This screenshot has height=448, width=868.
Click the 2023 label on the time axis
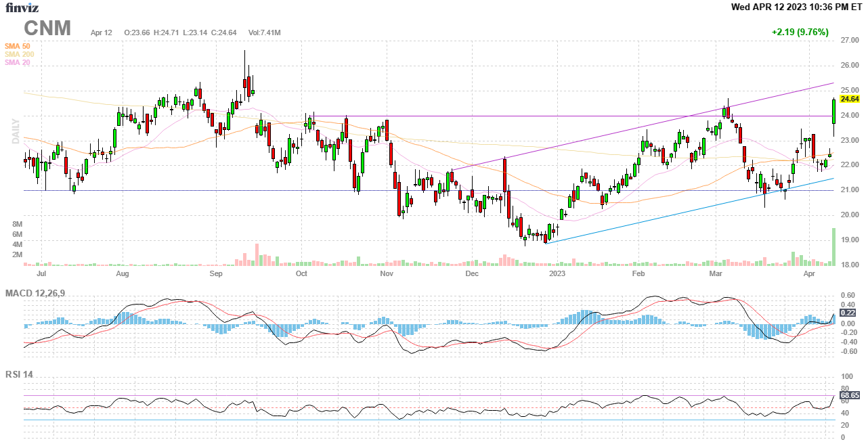click(x=557, y=273)
